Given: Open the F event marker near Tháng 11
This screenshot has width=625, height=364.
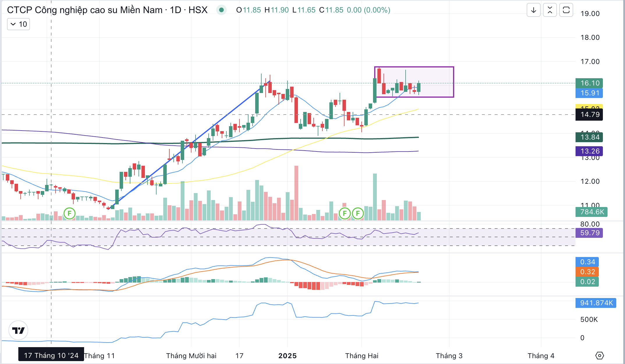Looking at the screenshot, I should click(x=70, y=213).
